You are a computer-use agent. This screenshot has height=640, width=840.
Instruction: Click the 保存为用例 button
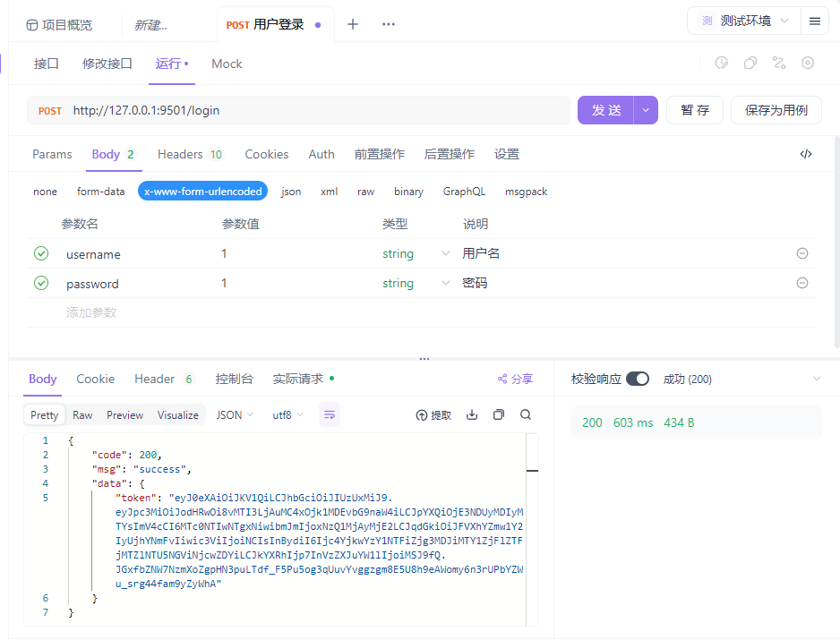pos(776,110)
